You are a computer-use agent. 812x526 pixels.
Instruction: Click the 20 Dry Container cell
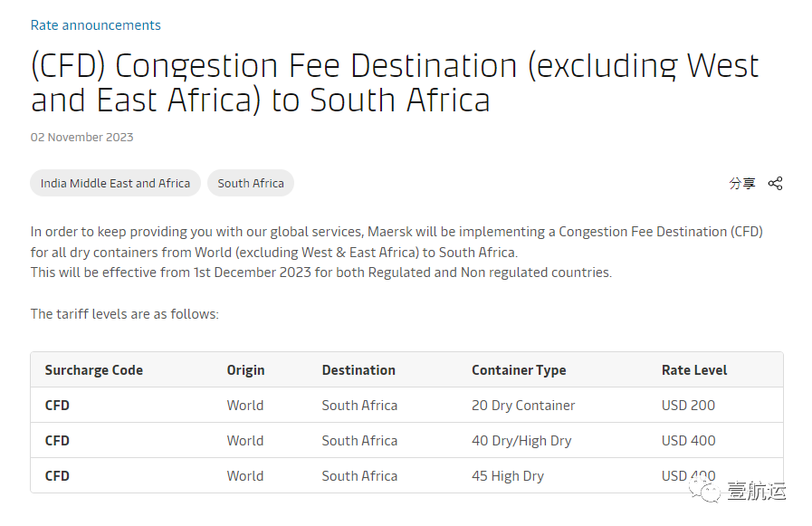tap(523, 406)
